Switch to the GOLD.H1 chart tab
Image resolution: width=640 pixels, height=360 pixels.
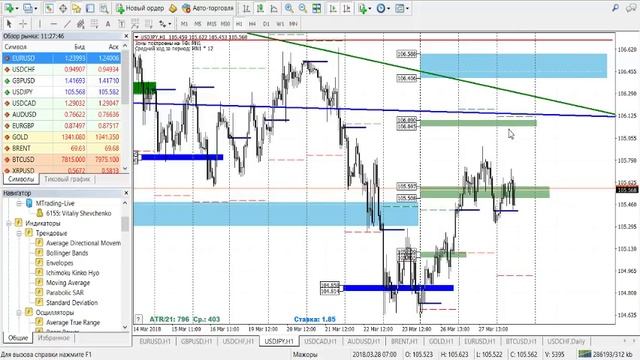[x=441, y=341]
